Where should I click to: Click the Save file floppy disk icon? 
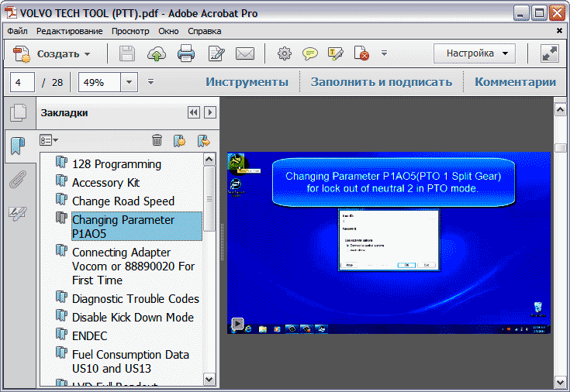click(x=127, y=53)
